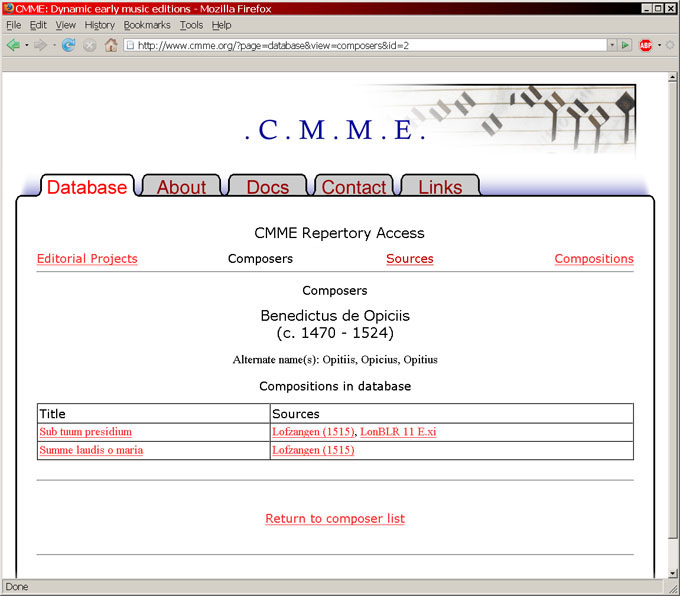Open the Help menu
680x596 pixels.
click(222, 25)
